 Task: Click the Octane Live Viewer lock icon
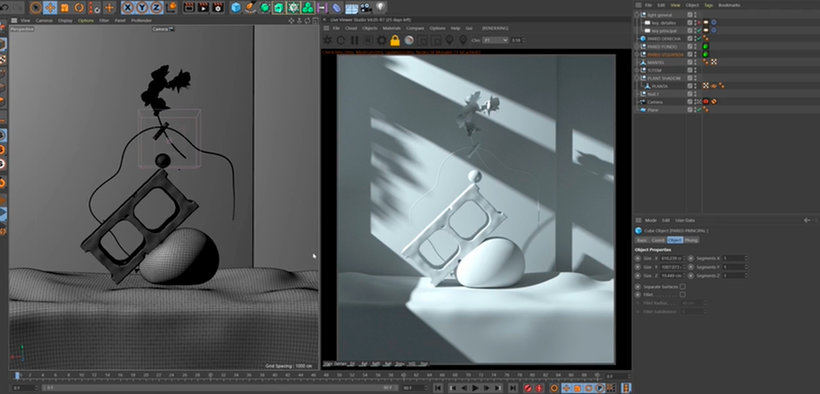[395, 40]
